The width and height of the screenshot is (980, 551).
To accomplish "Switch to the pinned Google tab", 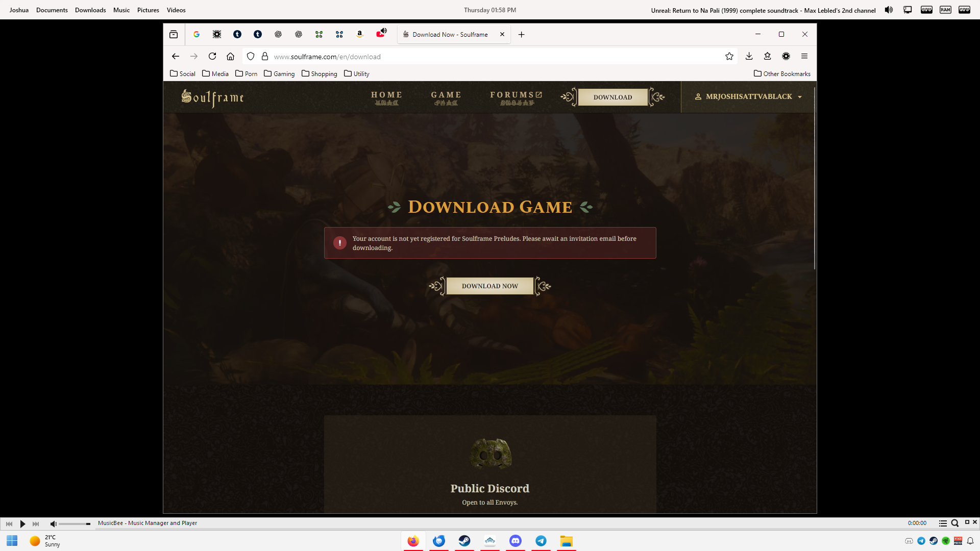I will pos(197,35).
